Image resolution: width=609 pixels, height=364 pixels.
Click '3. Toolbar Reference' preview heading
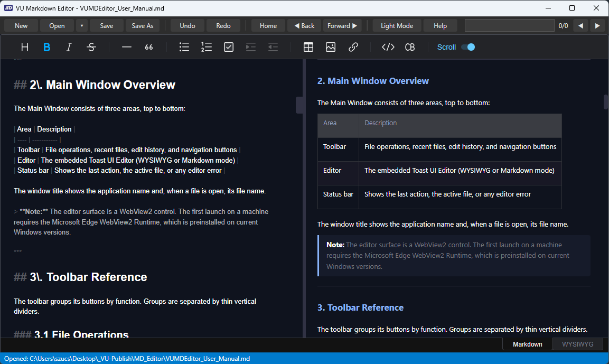(x=360, y=307)
